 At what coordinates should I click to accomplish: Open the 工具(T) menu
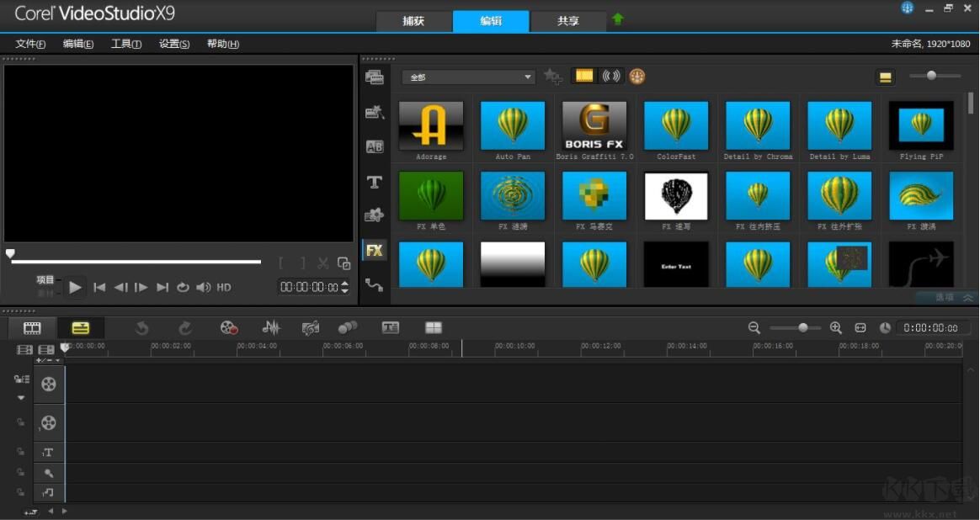(x=126, y=44)
